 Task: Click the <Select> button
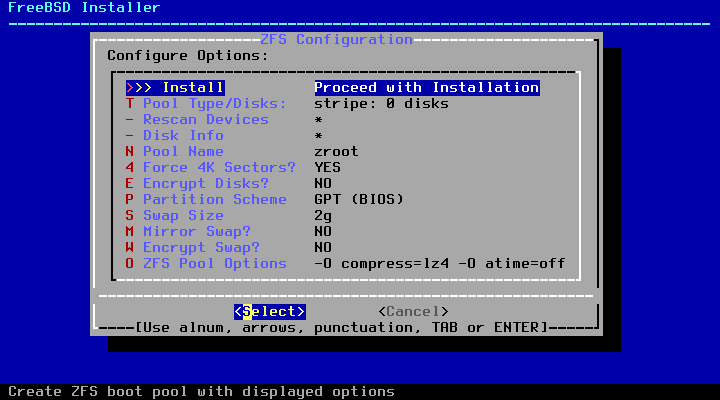[270, 311]
